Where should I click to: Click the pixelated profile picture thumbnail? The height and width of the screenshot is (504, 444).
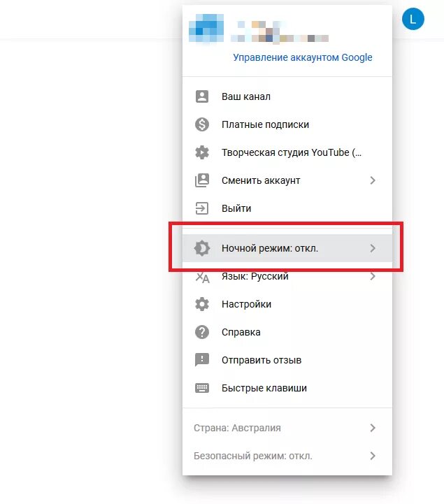pos(206,28)
